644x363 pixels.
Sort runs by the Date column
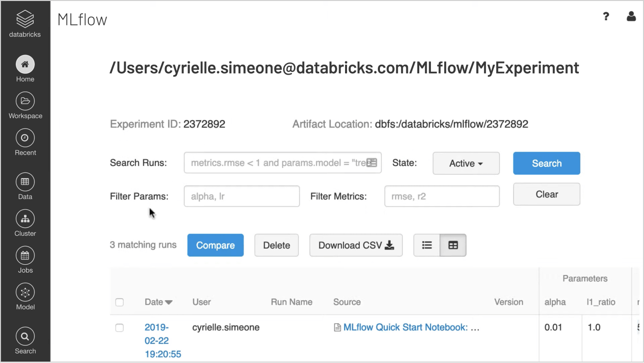coord(158,302)
